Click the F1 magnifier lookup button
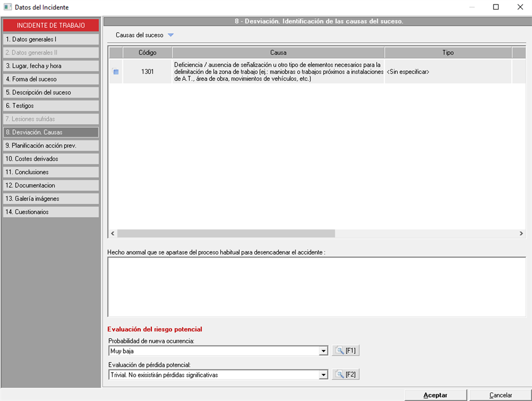Screen dimensions: 532x401 pyautogui.click(x=346, y=351)
